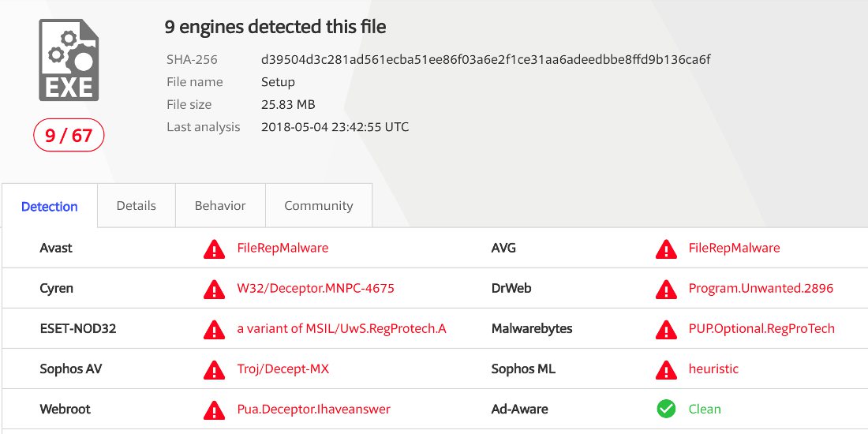
Task: Click the heuristic result for Sophos ML
Action: [x=713, y=369]
